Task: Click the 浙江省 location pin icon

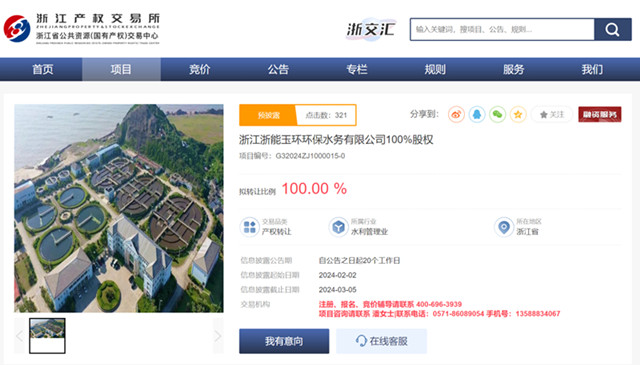Action: [504, 227]
